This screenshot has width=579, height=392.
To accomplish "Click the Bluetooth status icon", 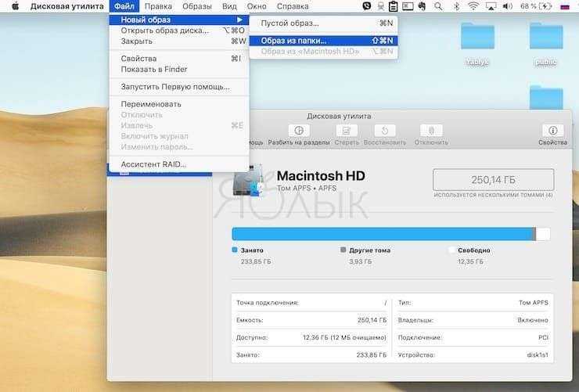I will 456,6.
